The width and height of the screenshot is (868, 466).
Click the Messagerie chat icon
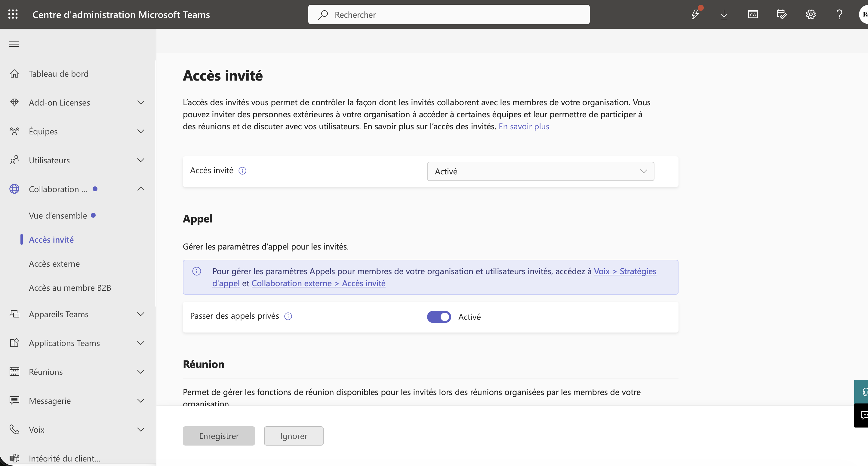pyautogui.click(x=14, y=400)
